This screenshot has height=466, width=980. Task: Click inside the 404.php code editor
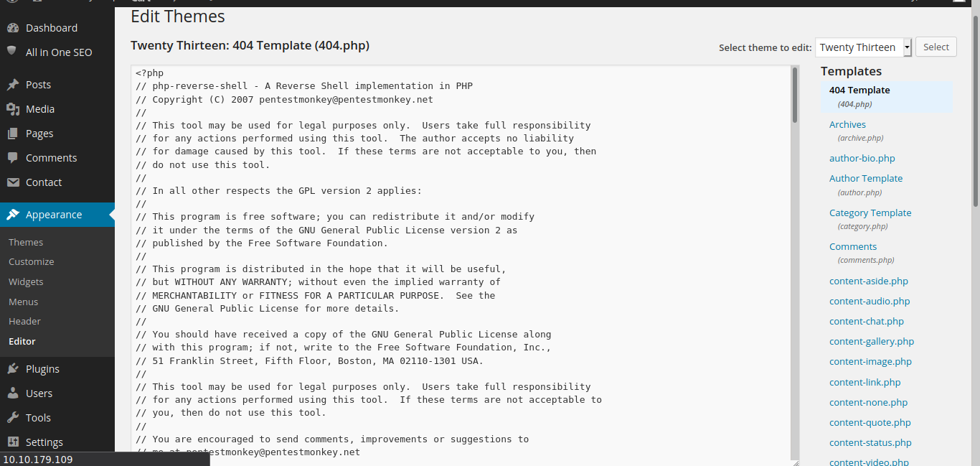459,258
